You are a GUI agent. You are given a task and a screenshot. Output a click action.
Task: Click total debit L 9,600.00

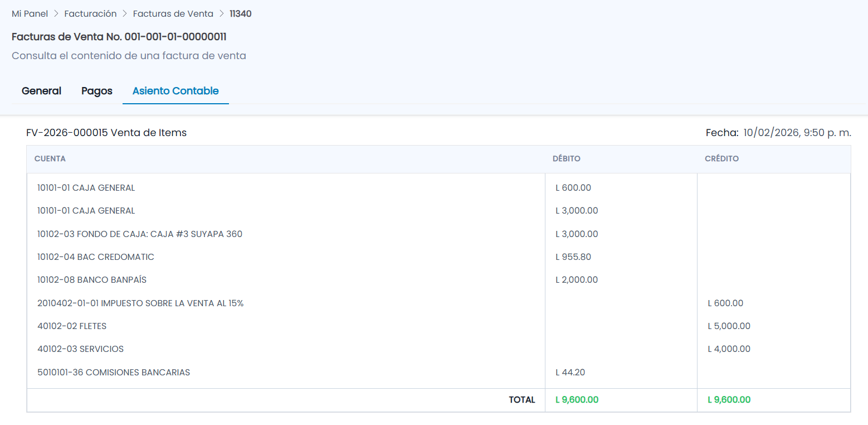coord(577,400)
